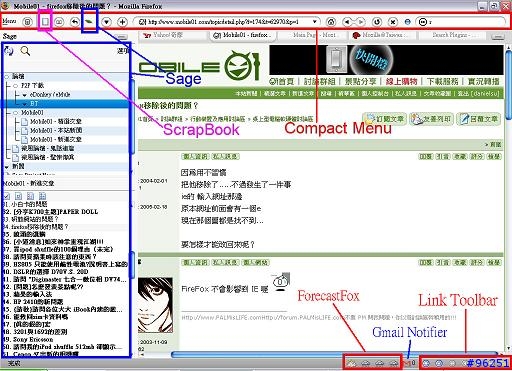Open the 討論群組 navigation link
The image size is (512, 371).
point(319,81)
